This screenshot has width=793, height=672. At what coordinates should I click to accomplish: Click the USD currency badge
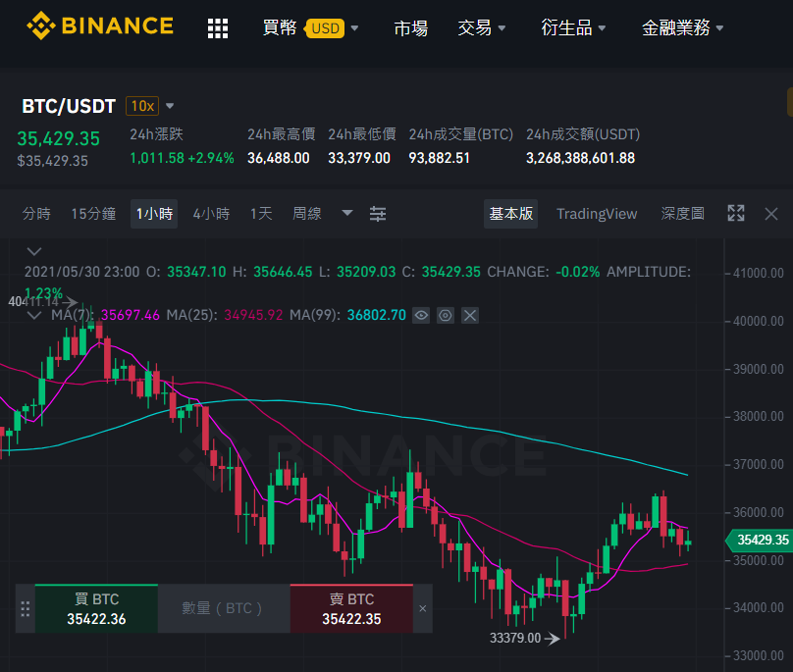click(x=325, y=28)
